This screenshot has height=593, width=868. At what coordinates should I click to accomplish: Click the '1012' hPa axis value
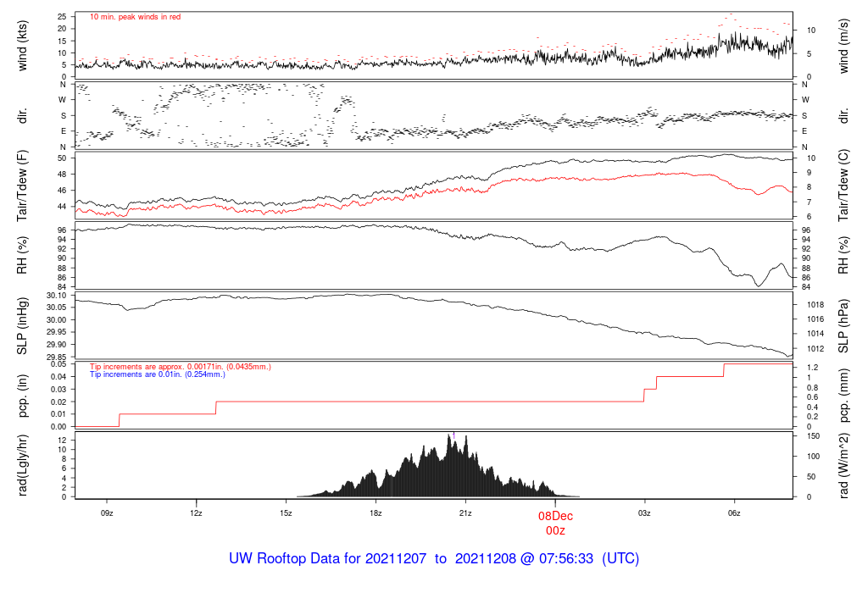[815, 349]
